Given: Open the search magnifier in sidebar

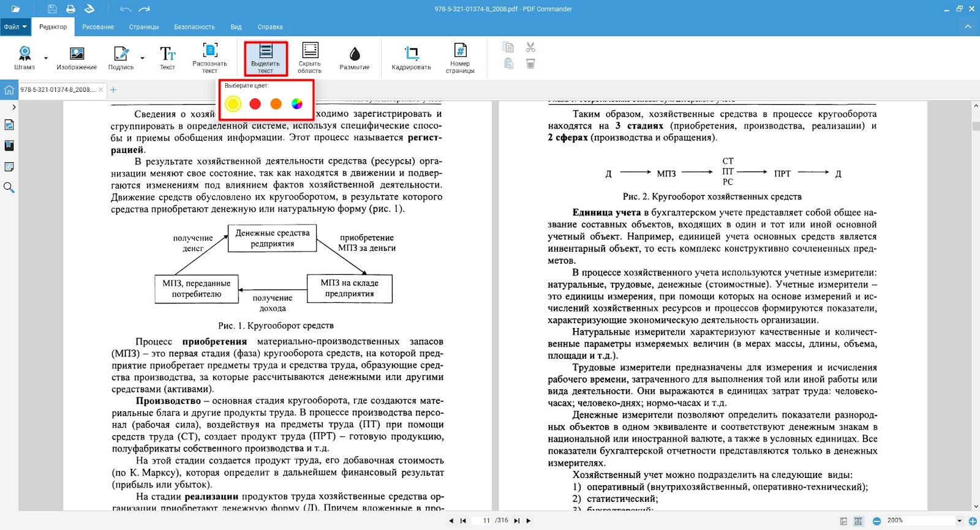Looking at the screenshot, I should pyautogui.click(x=9, y=187).
